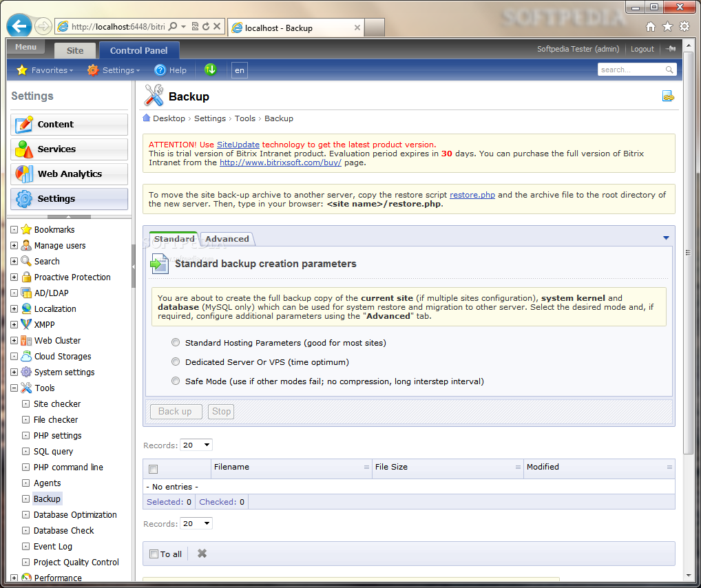Select Safe Mode radio button
This screenshot has height=588, width=701.
click(x=176, y=381)
